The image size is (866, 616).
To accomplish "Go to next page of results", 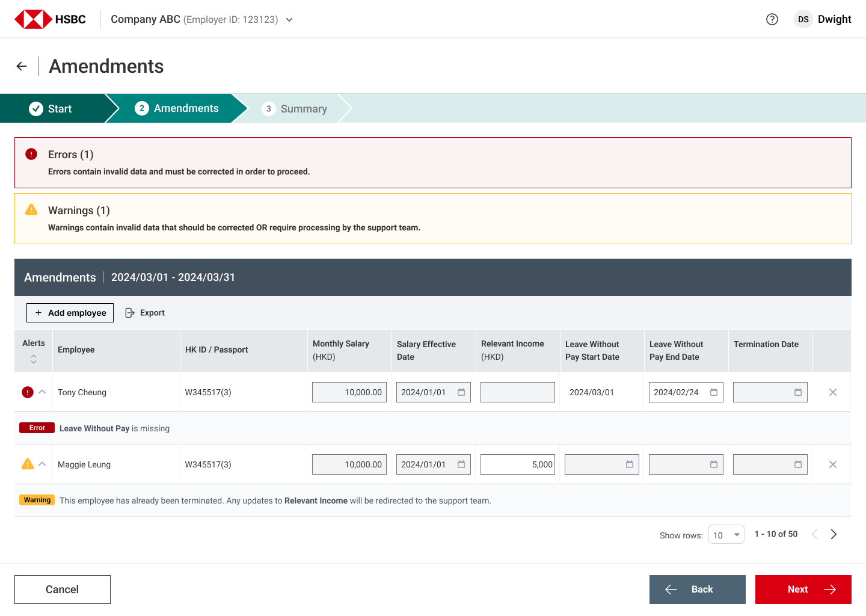I will coord(834,534).
